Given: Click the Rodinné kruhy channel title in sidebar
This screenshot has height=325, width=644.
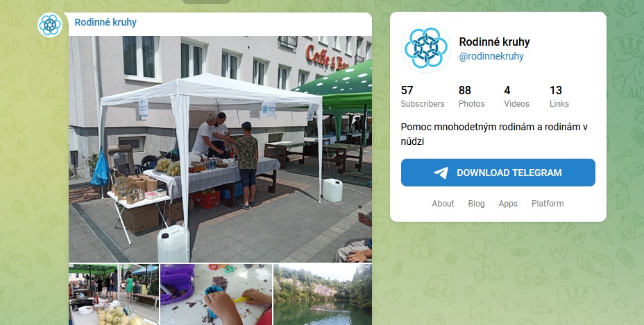Looking at the screenshot, I should tap(495, 42).
